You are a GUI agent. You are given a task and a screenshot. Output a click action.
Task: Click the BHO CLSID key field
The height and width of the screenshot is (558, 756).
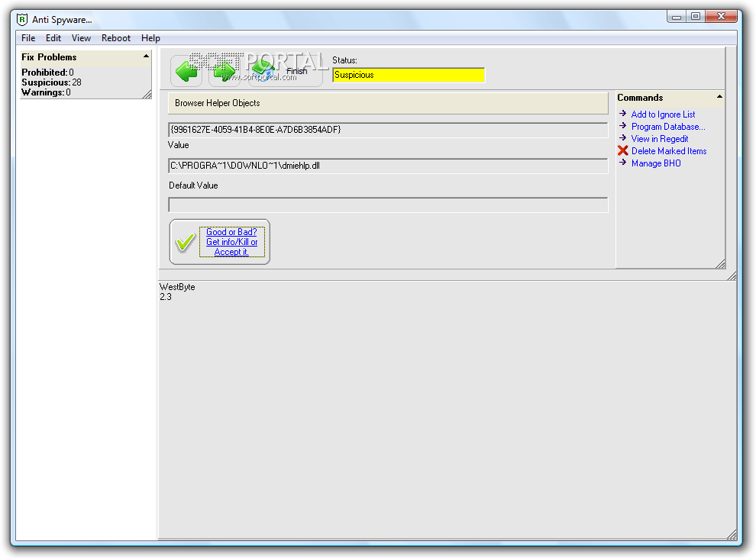(x=388, y=130)
